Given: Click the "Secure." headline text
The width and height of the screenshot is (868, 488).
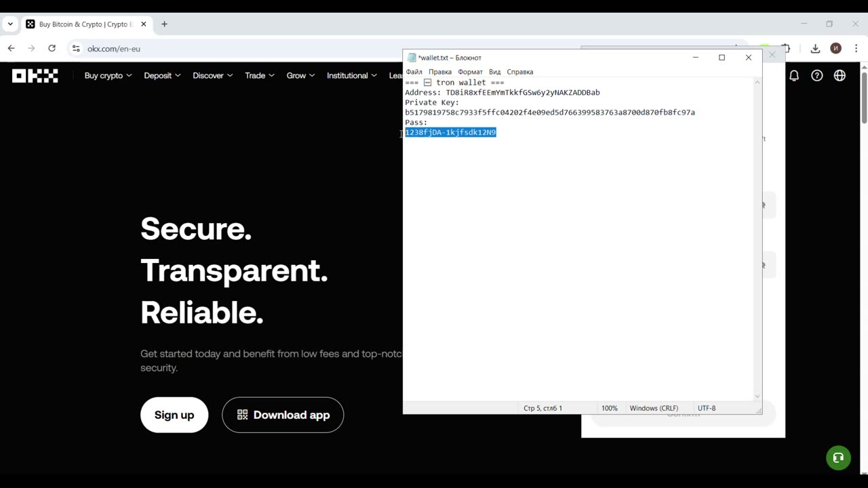Looking at the screenshot, I should [x=196, y=228].
